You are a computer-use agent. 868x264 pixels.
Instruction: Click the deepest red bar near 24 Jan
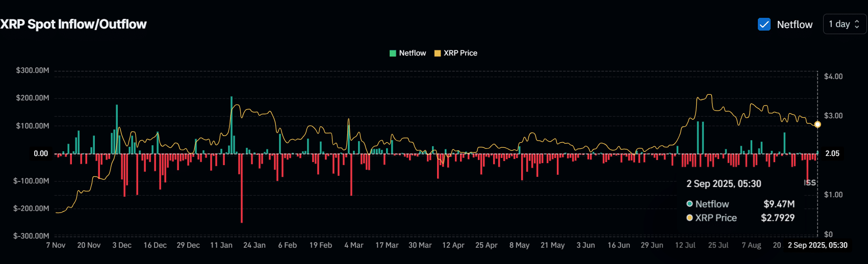pos(242,188)
